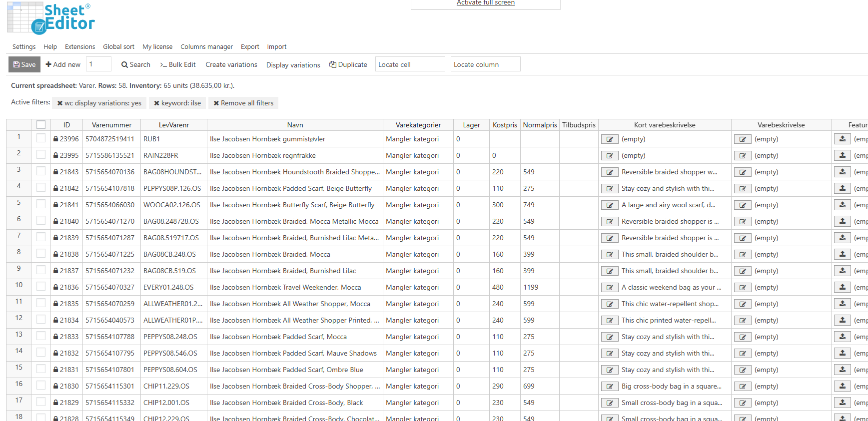Click Add new button

pos(63,64)
